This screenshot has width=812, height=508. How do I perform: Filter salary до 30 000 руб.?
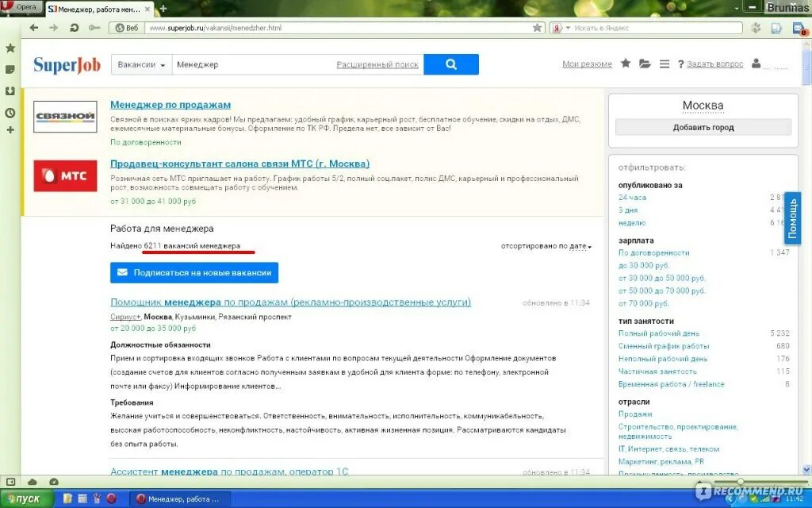click(644, 265)
